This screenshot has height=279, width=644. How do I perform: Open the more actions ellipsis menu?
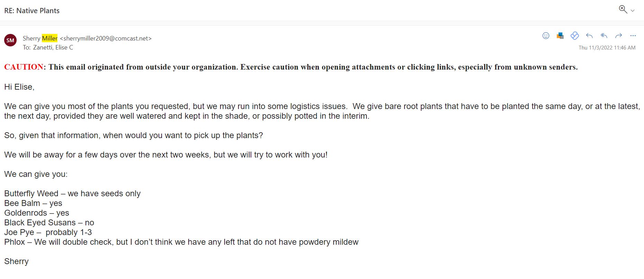pyautogui.click(x=633, y=36)
